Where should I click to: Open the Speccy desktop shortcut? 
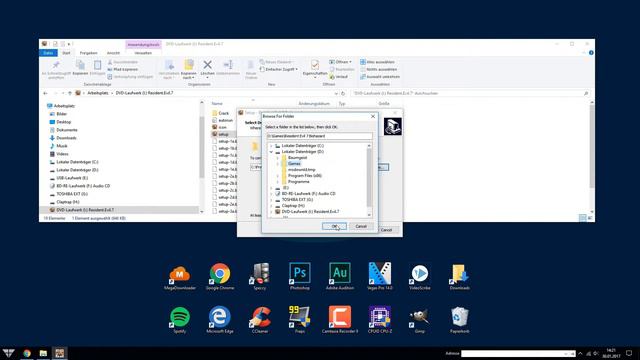pyautogui.click(x=260, y=276)
